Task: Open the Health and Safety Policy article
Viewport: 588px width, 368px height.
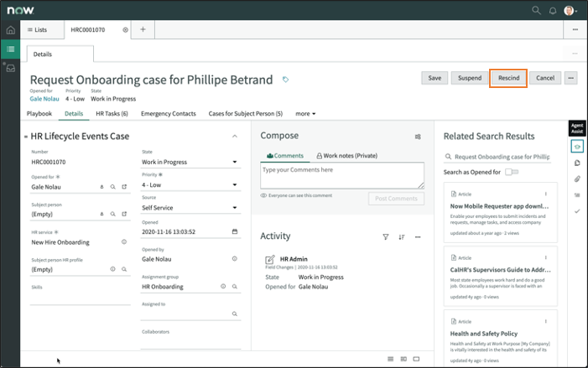Action: tap(484, 334)
